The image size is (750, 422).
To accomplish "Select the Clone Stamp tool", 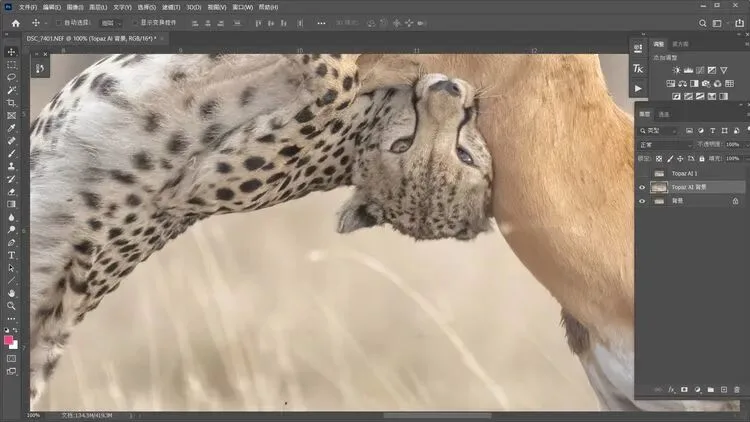I will click(11, 166).
